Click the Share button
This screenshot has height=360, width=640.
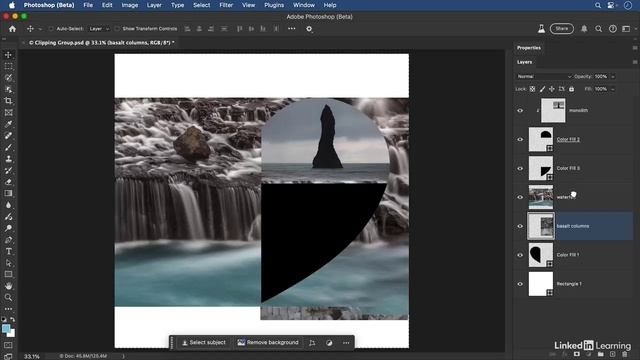(x=562, y=29)
